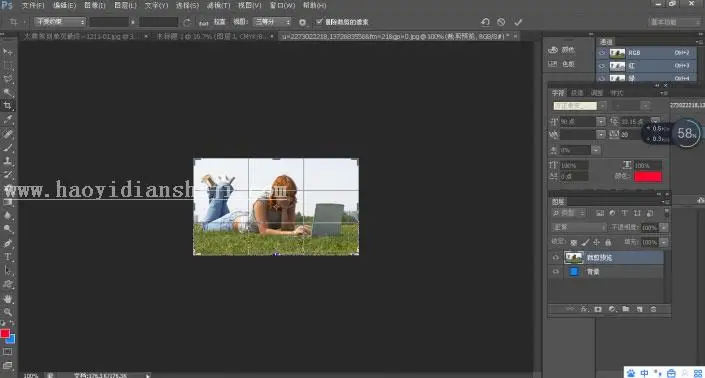This screenshot has width=705, height=378.
Task: Open the Layer menu in the menu bar
Action: tap(125, 5)
